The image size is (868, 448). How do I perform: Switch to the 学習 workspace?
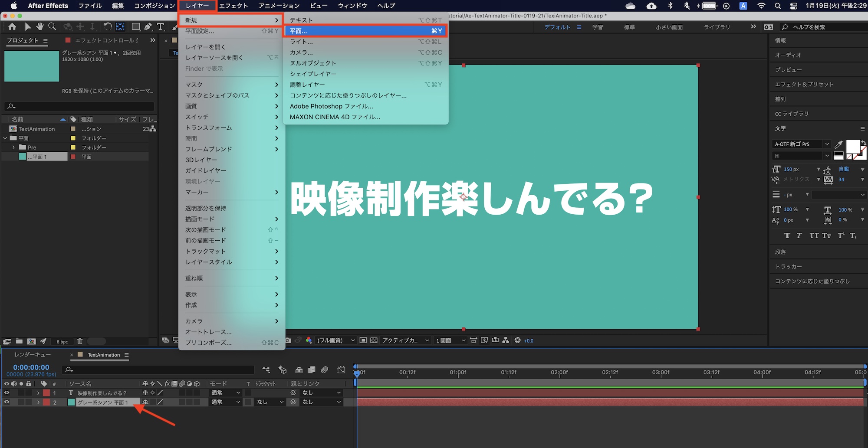pos(598,27)
